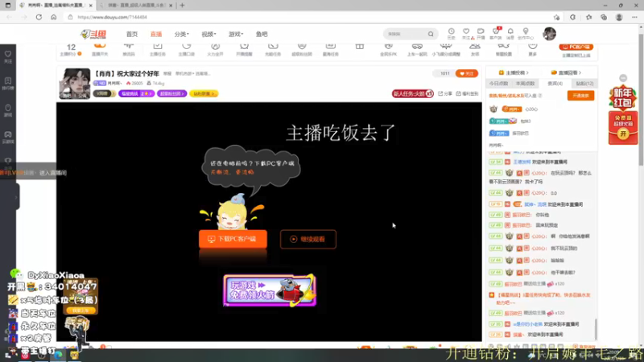Viewport: 644px width, 362px height.
Task: Open the creator center icon in header
Action: [x=526, y=33]
